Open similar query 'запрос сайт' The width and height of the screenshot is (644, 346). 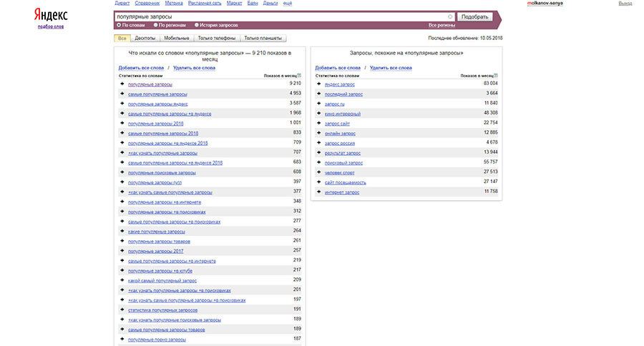point(337,124)
